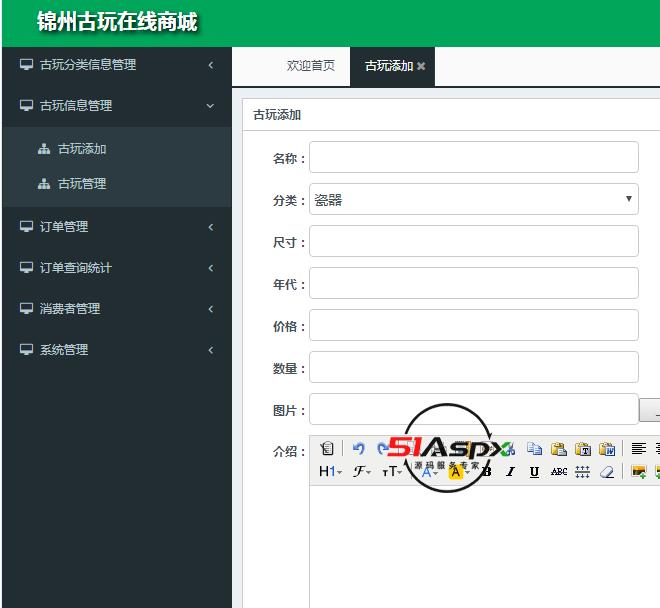Expand the 订单查询统计 chevron
660x608 pixels.
point(211,268)
